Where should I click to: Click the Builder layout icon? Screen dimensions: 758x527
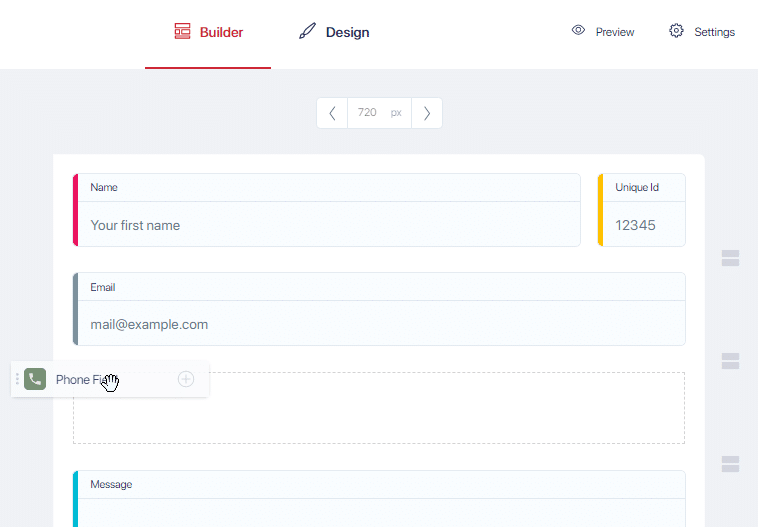pos(182,31)
